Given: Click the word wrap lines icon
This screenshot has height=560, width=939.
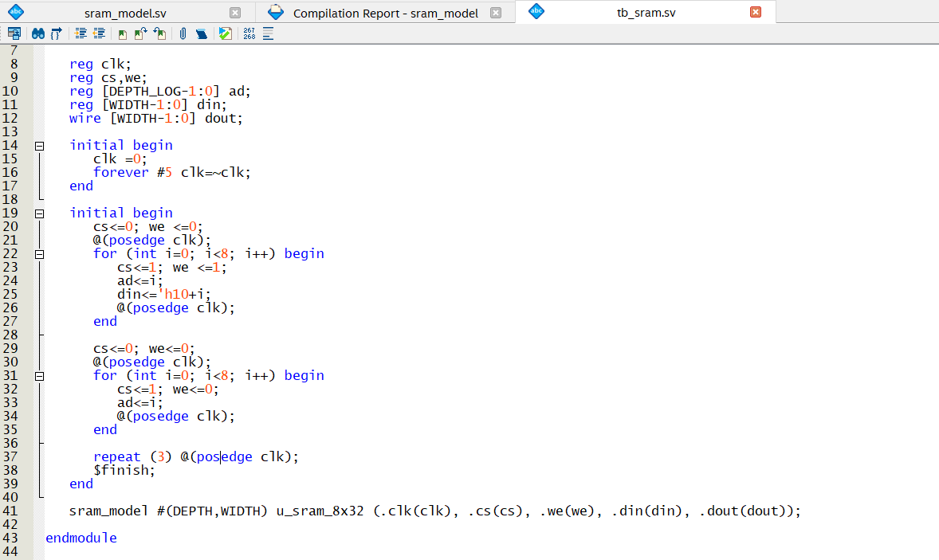Looking at the screenshot, I should 268,34.
